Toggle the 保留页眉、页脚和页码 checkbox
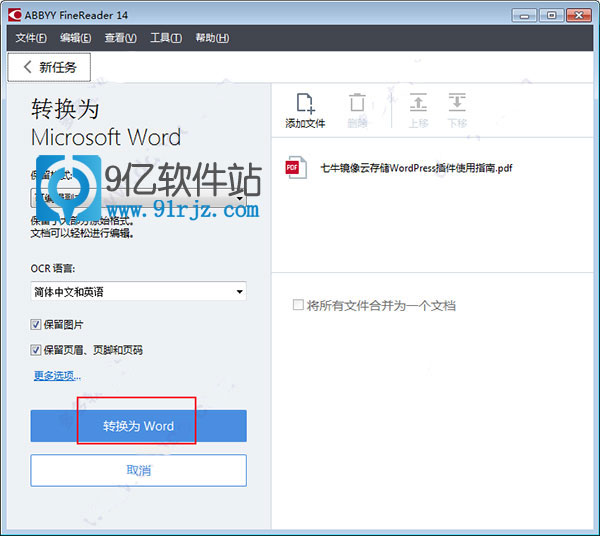The height and width of the screenshot is (536, 600). click(37, 350)
